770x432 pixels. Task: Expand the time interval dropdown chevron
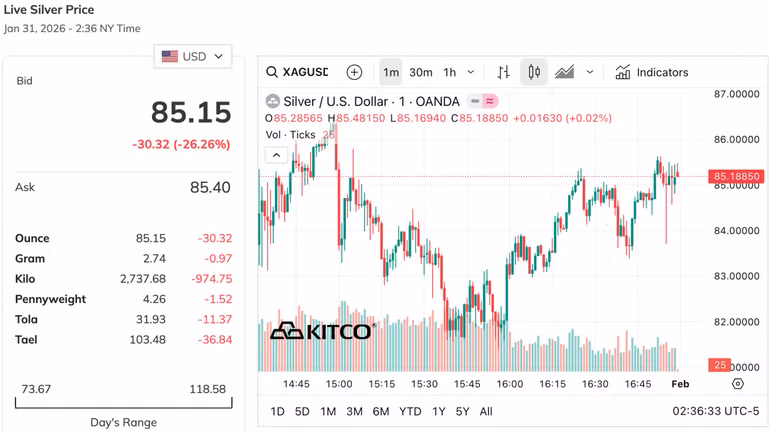pyautogui.click(x=471, y=72)
